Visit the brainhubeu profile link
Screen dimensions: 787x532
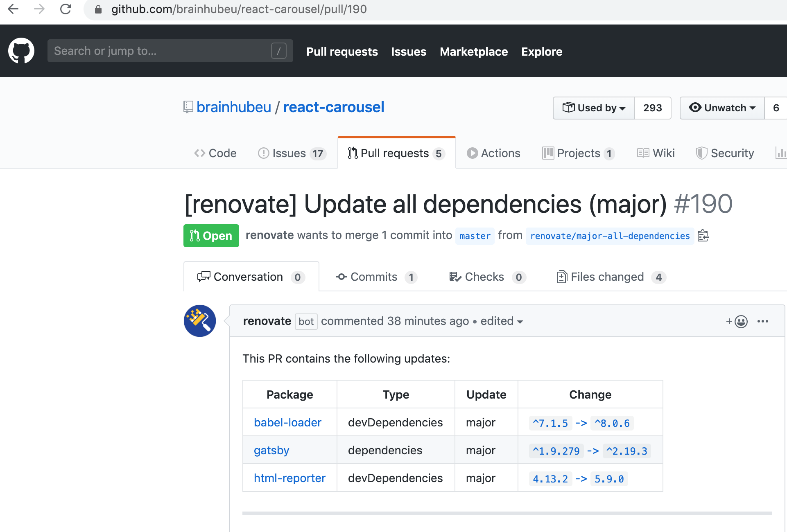pos(234,107)
